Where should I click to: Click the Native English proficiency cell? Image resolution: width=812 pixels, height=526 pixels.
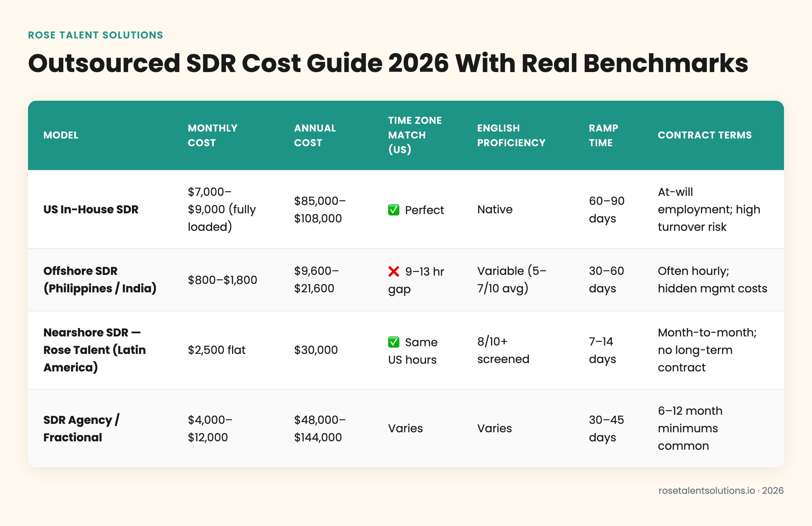tap(495, 209)
